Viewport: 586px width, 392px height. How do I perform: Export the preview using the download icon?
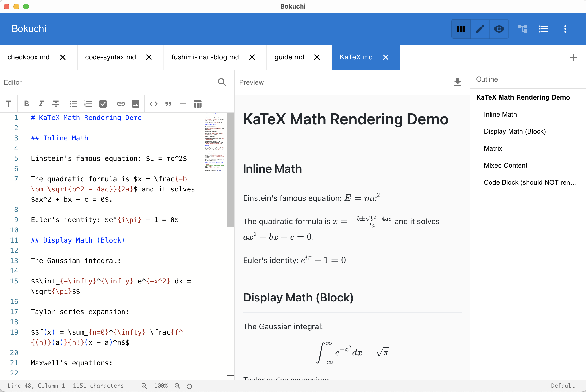tap(458, 82)
